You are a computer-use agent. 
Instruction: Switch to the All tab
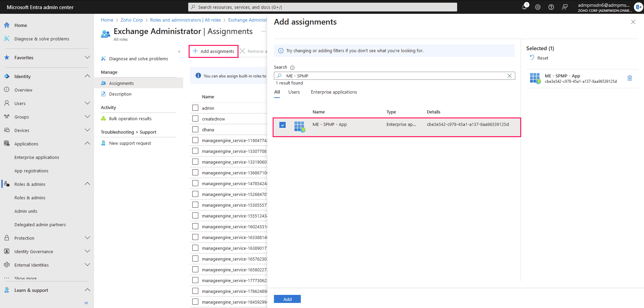pyautogui.click(x=277, y=92)
